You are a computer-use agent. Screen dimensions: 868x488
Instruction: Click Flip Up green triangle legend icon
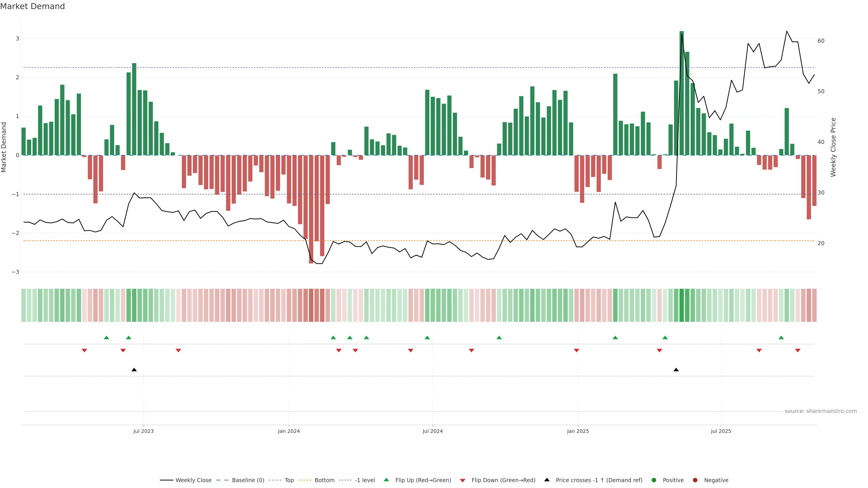click(x=387, y=480)
